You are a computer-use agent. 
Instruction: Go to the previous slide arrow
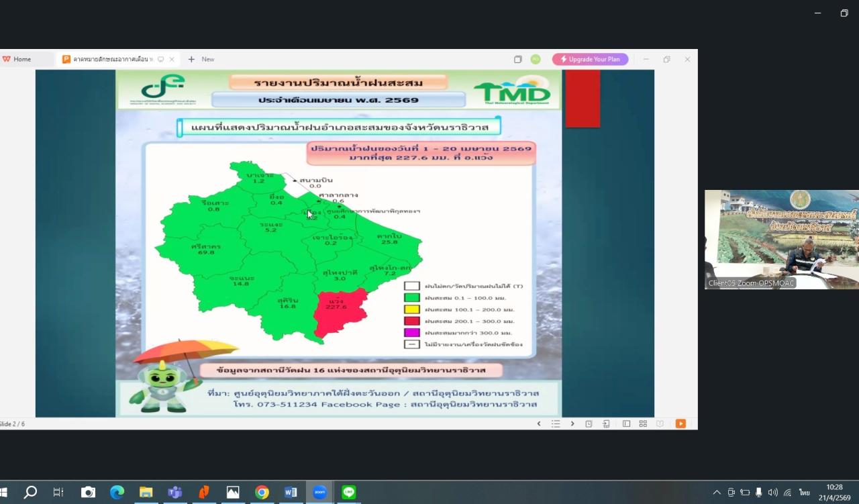[x=538, y=423]
